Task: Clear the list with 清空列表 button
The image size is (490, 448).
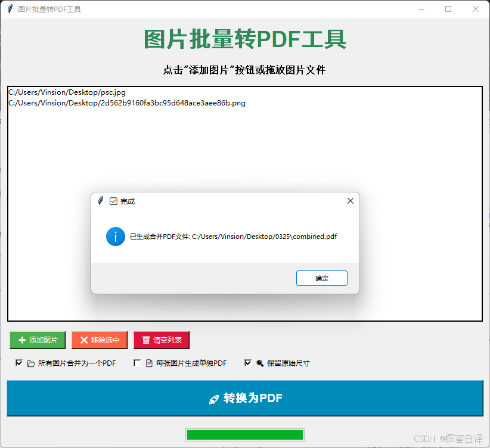Action: coord(162,340)
